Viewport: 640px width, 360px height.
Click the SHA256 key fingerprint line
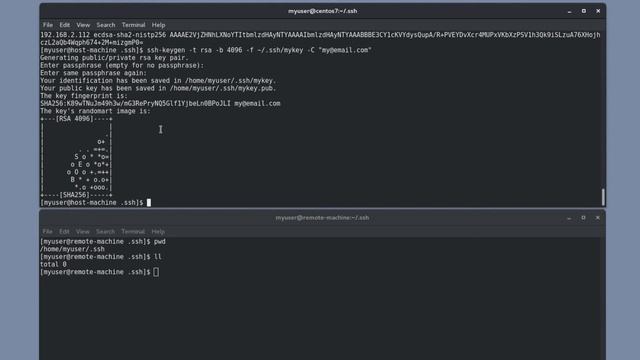160,104
